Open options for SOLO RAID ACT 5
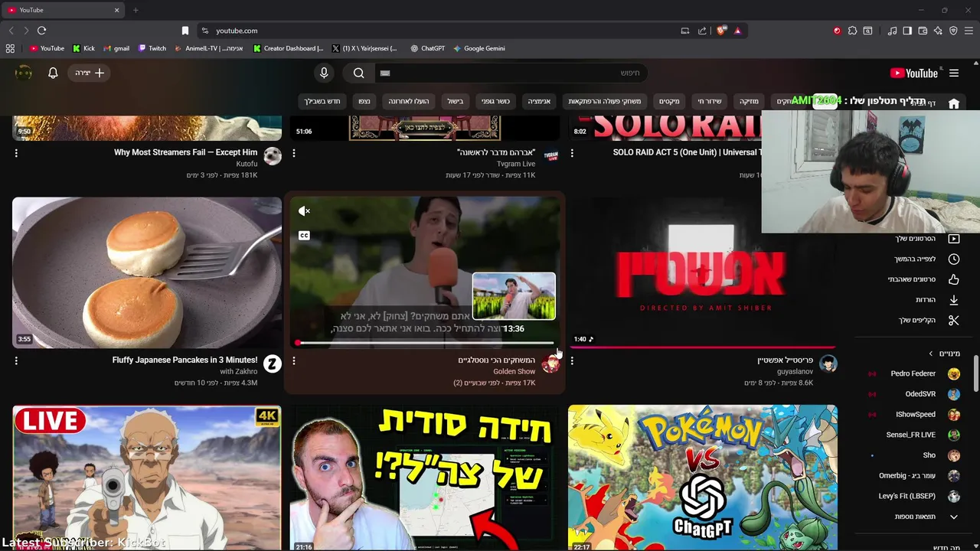This screenshot has width=980, height=551. tap(572, 153)
